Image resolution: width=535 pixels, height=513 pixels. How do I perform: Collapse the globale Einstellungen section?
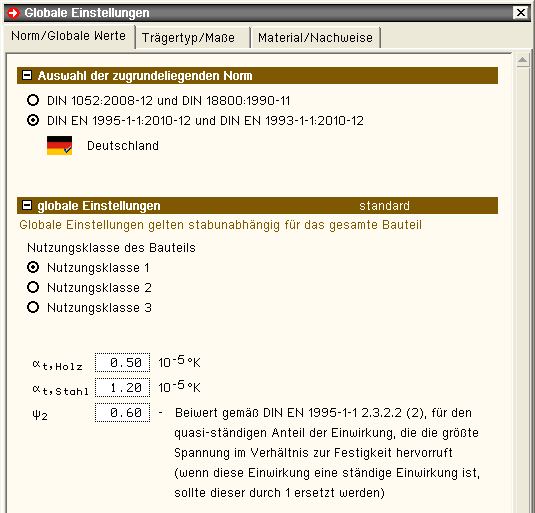(27, 205)
